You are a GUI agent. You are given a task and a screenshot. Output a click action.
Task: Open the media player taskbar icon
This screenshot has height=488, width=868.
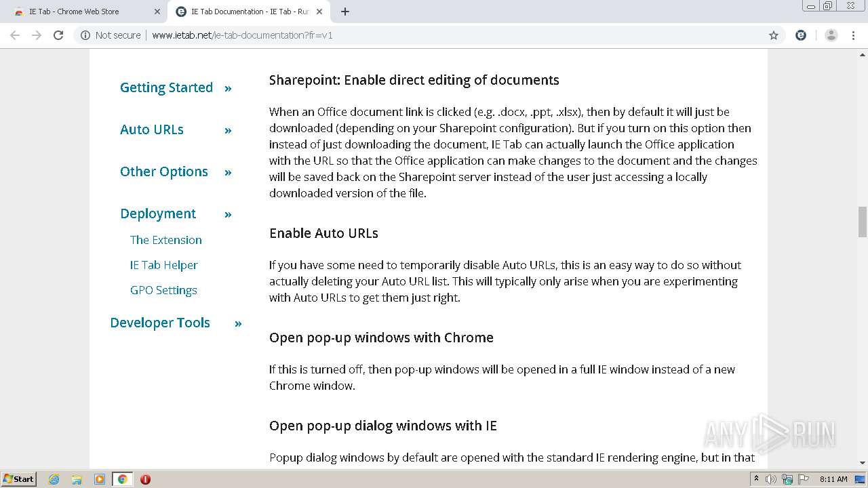[x=99, y=479]
